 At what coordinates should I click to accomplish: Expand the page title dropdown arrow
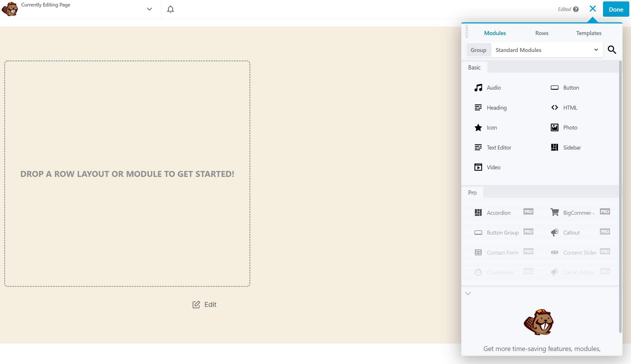pos(149,9)
